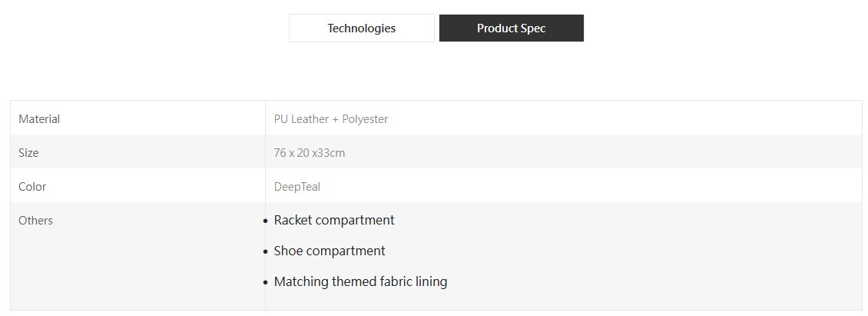
Task: Click the plus sign in Material value
Action: coord(336,120)
